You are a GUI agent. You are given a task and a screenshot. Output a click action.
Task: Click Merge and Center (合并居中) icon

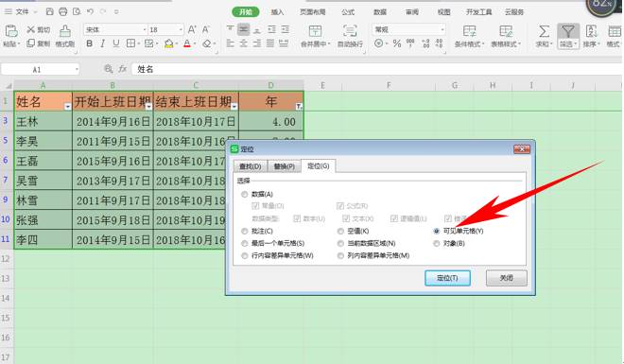click(x=315, y=36)
